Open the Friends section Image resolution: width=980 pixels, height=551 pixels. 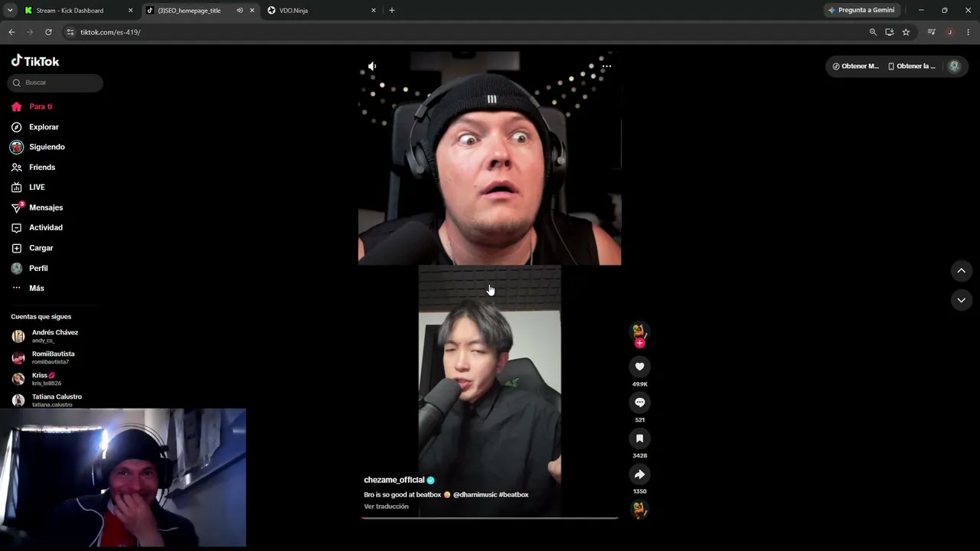coord(33,168)
